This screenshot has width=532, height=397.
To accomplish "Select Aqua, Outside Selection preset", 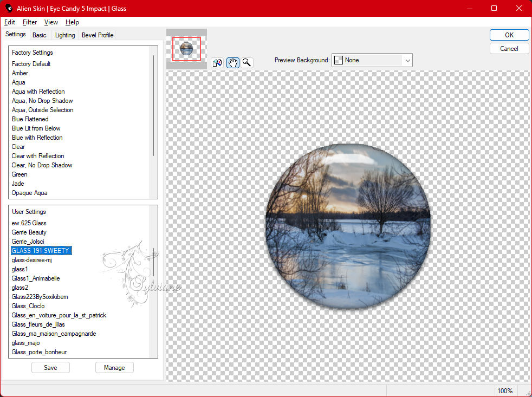I will coord(42,110).
